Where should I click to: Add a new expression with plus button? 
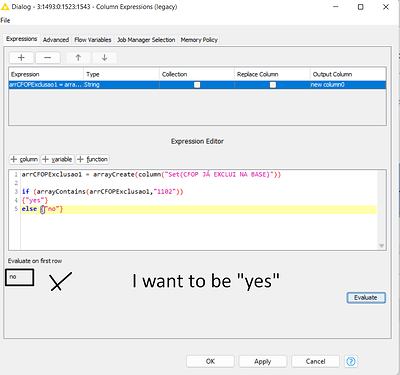tap(21, 58)
